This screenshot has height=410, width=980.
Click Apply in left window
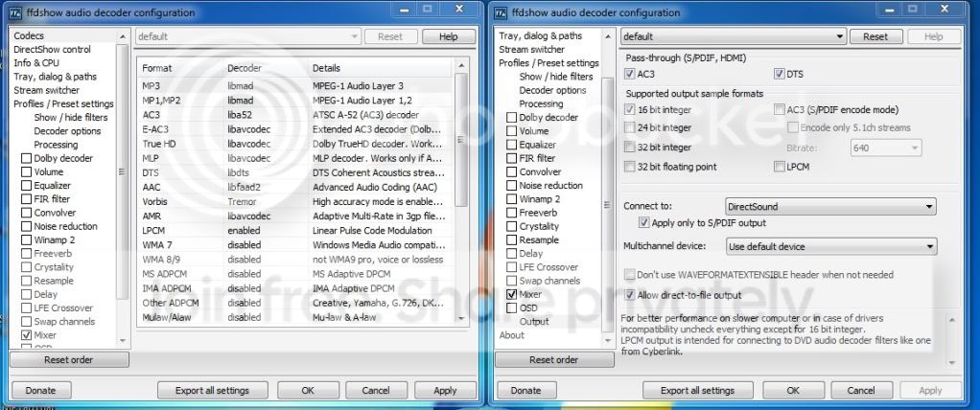[x=445, y=391]
